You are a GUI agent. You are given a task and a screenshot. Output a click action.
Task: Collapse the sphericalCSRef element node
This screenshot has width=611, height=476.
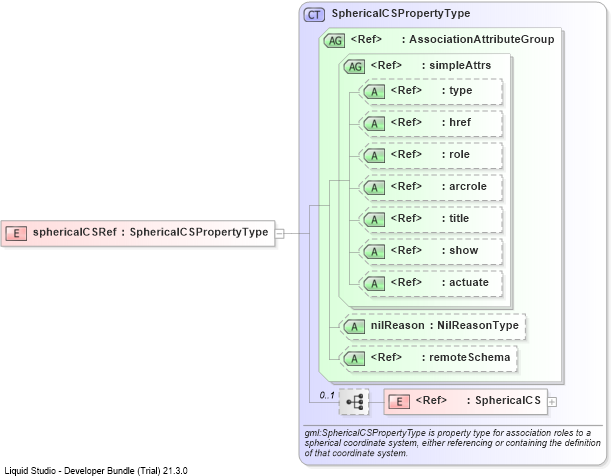pos(280,234)
